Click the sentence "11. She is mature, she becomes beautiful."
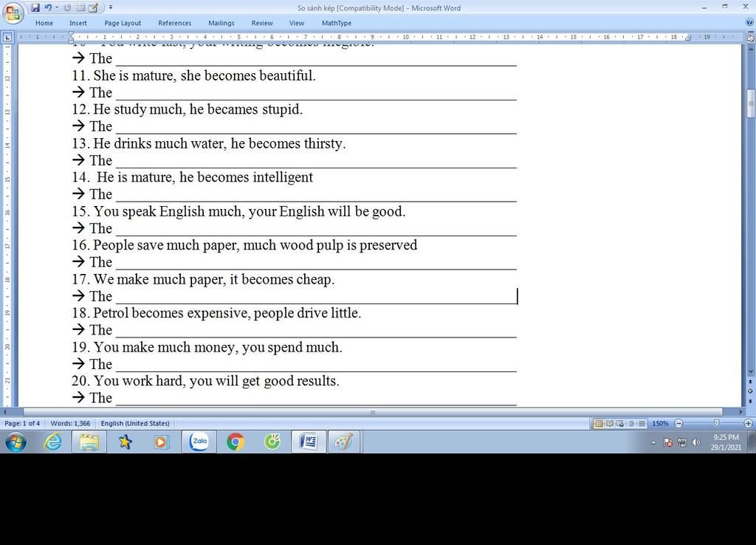 click(194, 76)
